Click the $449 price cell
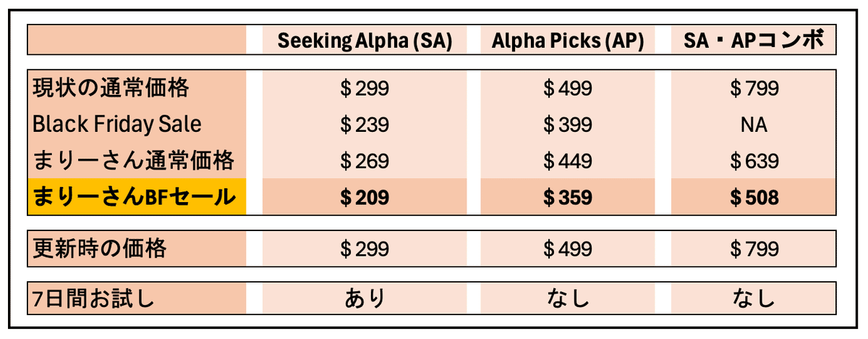The width and height of the screenshot is (868, 339). pos(568,161)
